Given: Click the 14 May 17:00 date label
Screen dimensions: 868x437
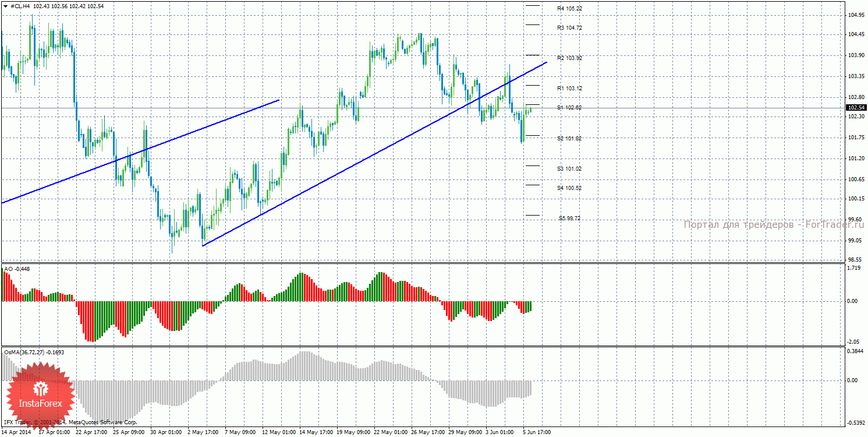Looking at the screenshot, I should click(315, 432).
